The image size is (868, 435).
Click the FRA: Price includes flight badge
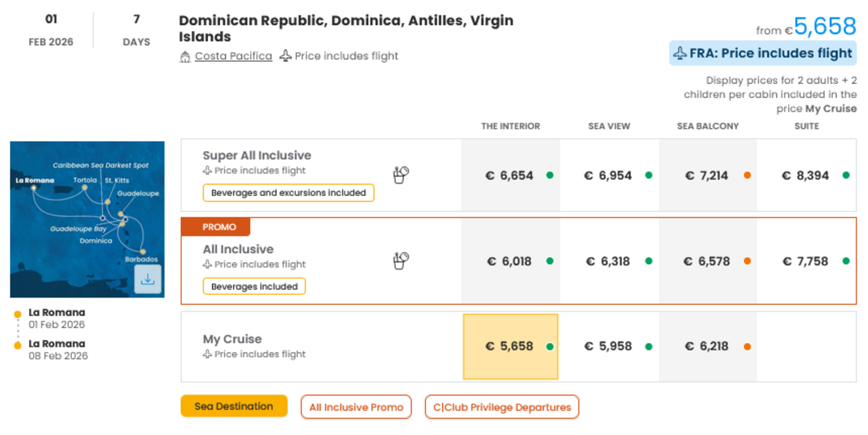(x=762, y=53)
